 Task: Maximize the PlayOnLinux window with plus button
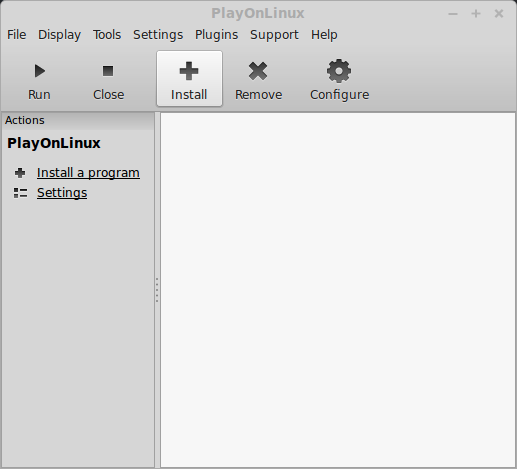click(x=476, y=14)
